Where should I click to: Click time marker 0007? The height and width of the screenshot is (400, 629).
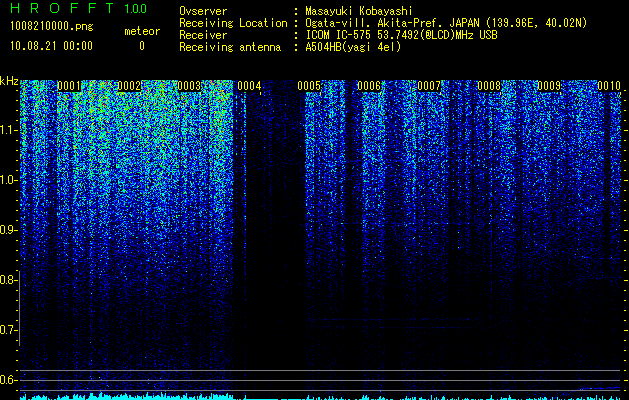[x=429, y=86]
